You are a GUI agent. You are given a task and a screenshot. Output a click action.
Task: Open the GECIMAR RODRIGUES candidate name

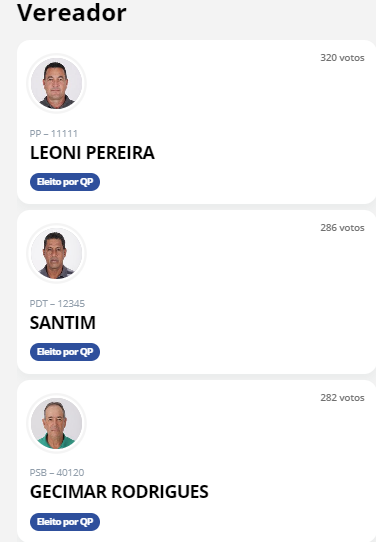point(119,492)
